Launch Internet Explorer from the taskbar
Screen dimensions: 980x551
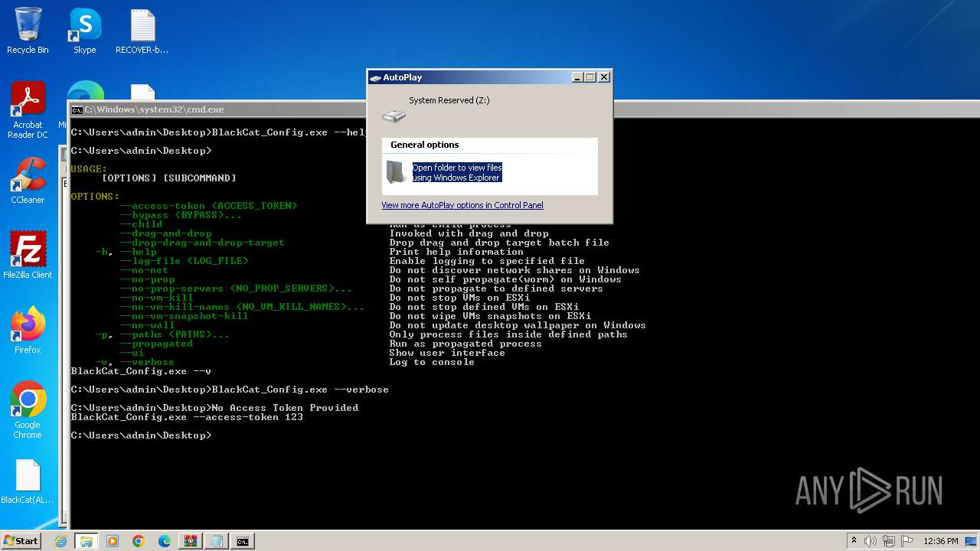(61, 541)
